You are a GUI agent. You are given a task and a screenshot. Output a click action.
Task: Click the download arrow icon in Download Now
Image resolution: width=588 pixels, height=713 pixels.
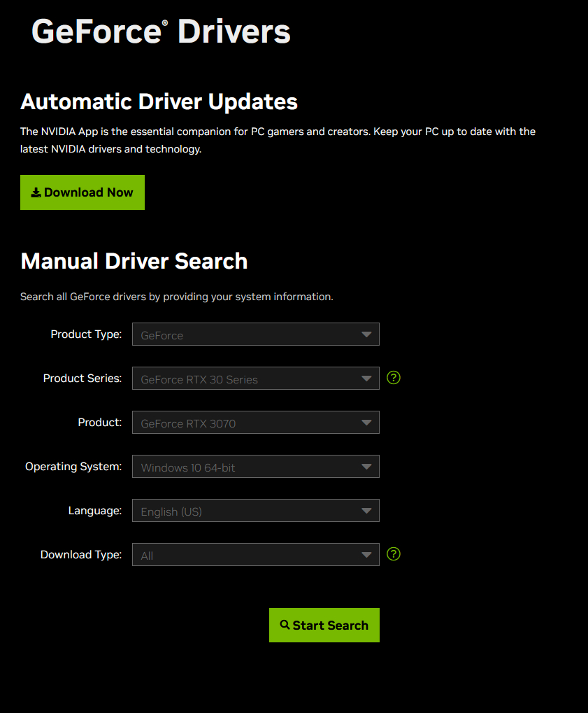click(x=36, y=192)
